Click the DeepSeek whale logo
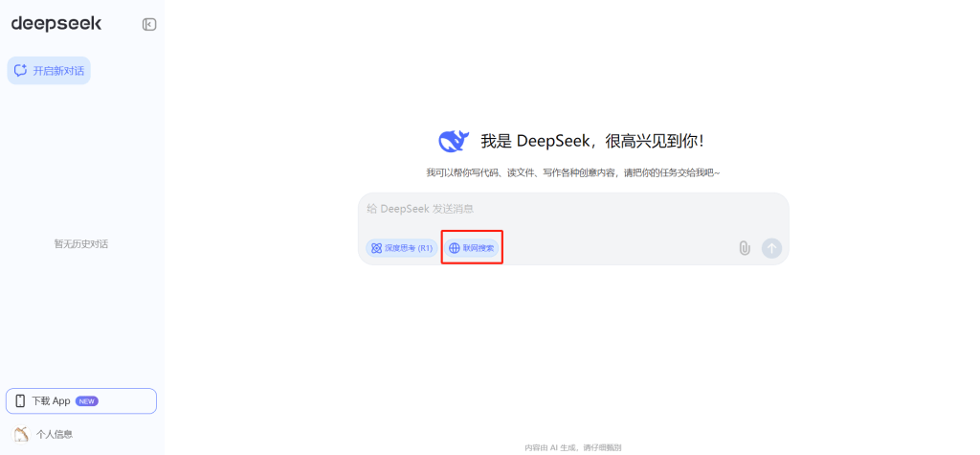The image size is (980, 455). pyautogui.click(x=454, y=142)
